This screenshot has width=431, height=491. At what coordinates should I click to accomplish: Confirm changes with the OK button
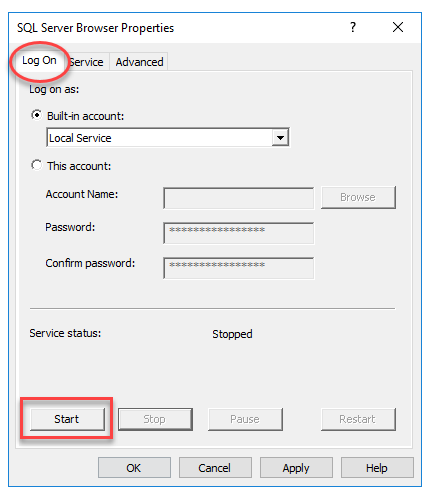[134, 468]
